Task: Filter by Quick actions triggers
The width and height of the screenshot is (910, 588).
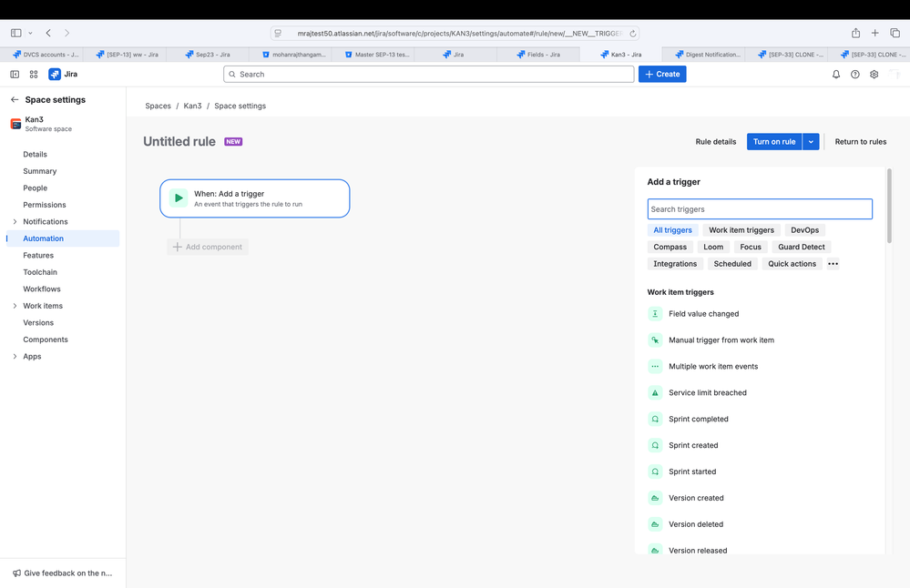Action: tap(792, 264)
